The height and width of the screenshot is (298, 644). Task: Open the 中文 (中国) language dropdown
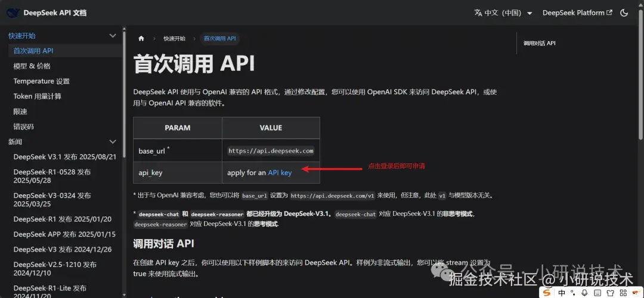[503, 13]
